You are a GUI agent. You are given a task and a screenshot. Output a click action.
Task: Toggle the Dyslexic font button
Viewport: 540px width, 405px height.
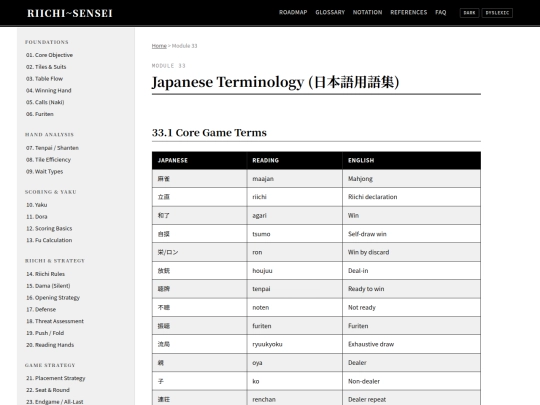click(x=497, y=13)
